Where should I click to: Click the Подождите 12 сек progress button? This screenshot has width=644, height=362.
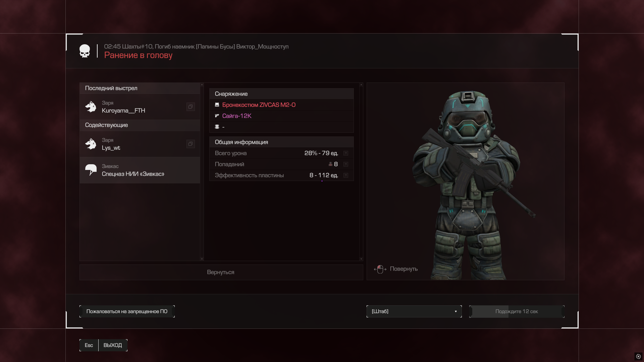pos(517,311)
